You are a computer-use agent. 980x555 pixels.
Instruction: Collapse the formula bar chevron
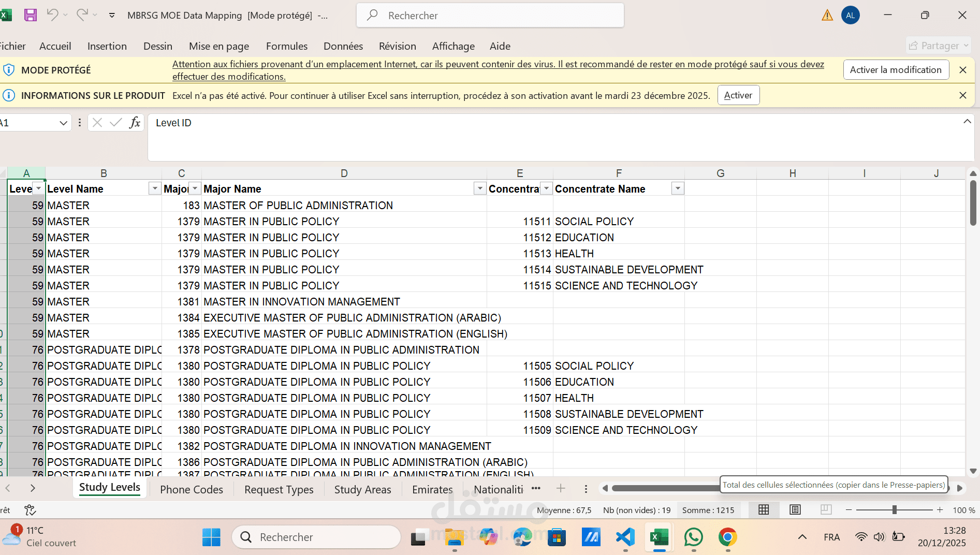pyautogui.click(x=967, y=121)
